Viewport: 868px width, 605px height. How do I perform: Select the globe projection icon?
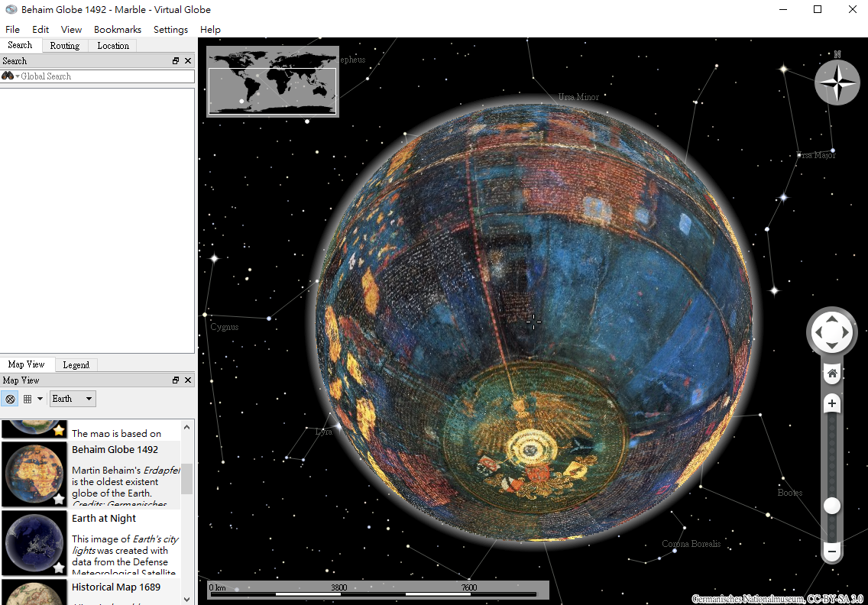(x=10, y=399)
